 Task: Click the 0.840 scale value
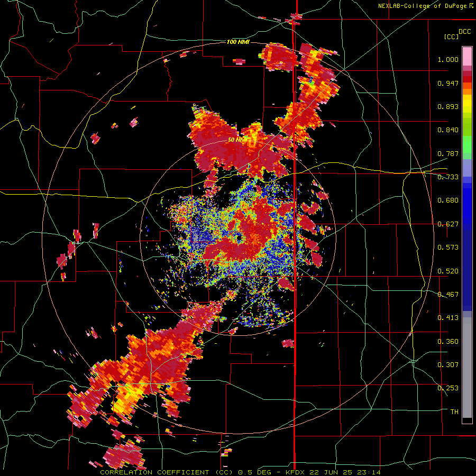[448, 130]
